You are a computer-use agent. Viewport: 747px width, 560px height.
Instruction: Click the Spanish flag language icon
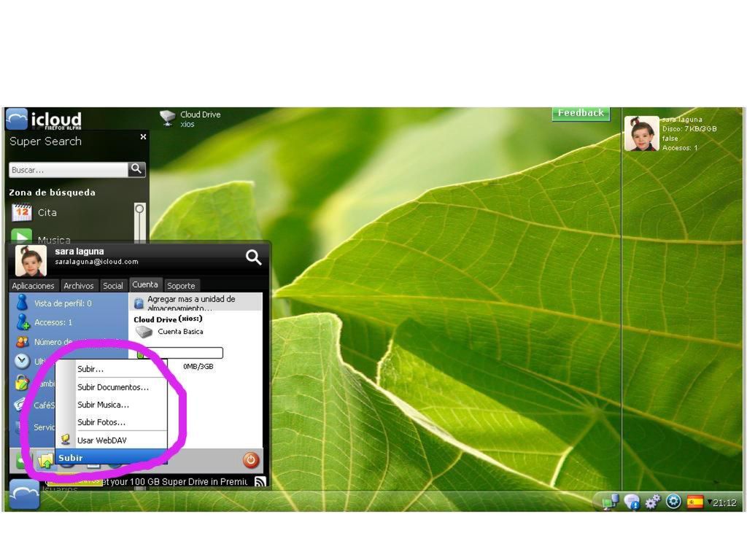695,502
